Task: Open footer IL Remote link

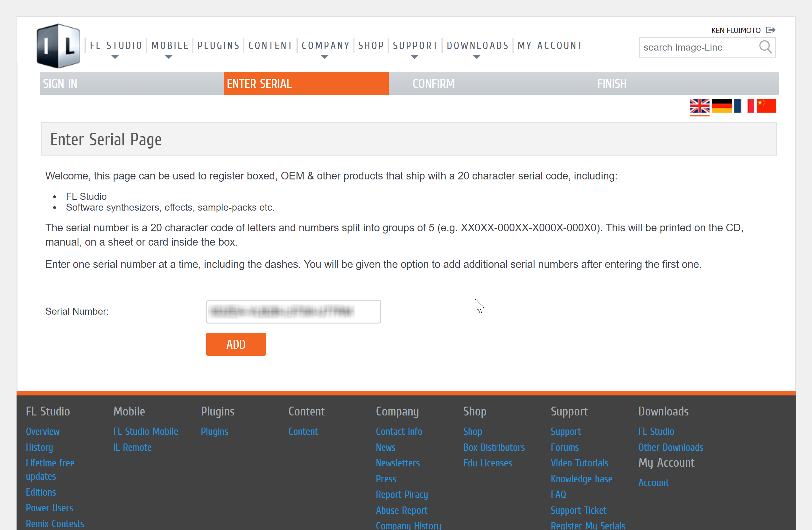Action: coord(132,448)
